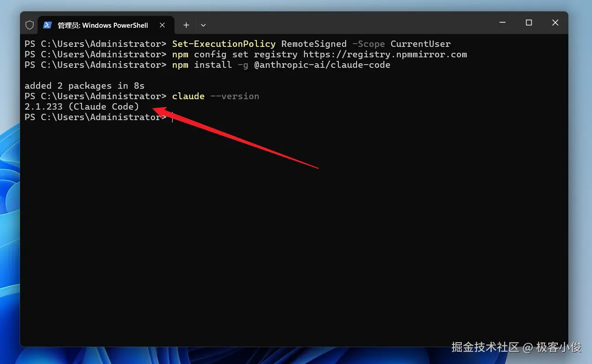
Task: Select the 管理员: Windows PowerShell tab
Action: coord(106,25)
